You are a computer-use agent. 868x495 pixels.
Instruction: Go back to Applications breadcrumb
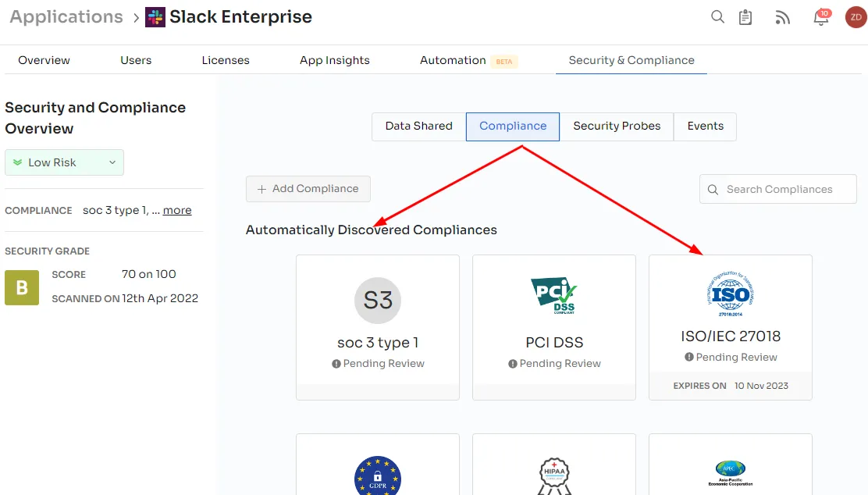[x=66, y=17]
